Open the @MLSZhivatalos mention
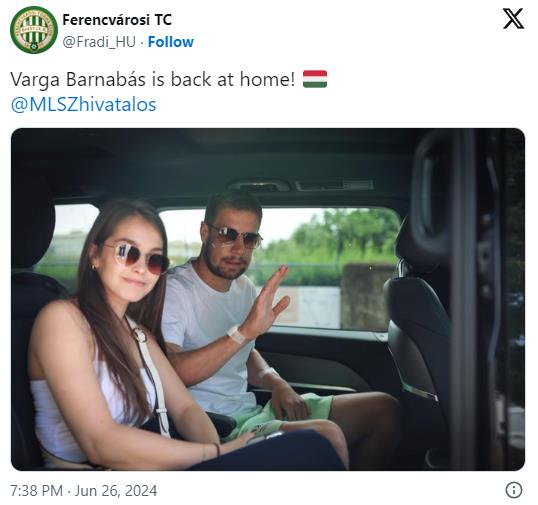Screen dimensions: 538x505 click(83, 105)
